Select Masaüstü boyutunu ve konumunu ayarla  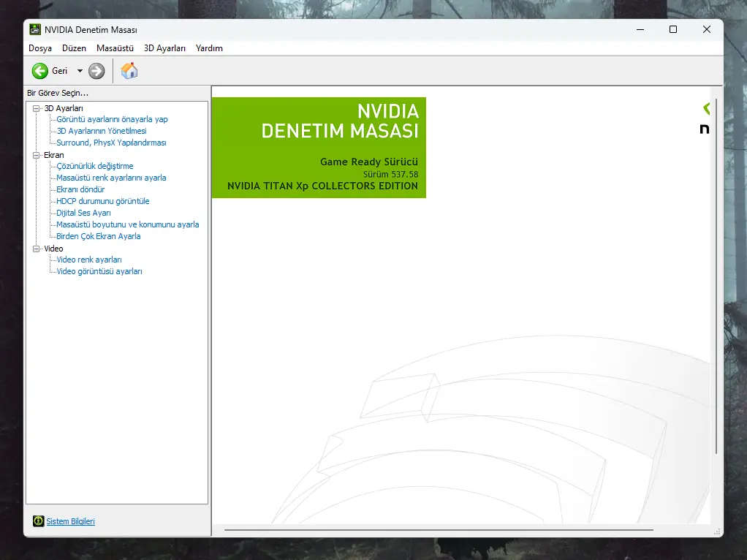(128, 224)
